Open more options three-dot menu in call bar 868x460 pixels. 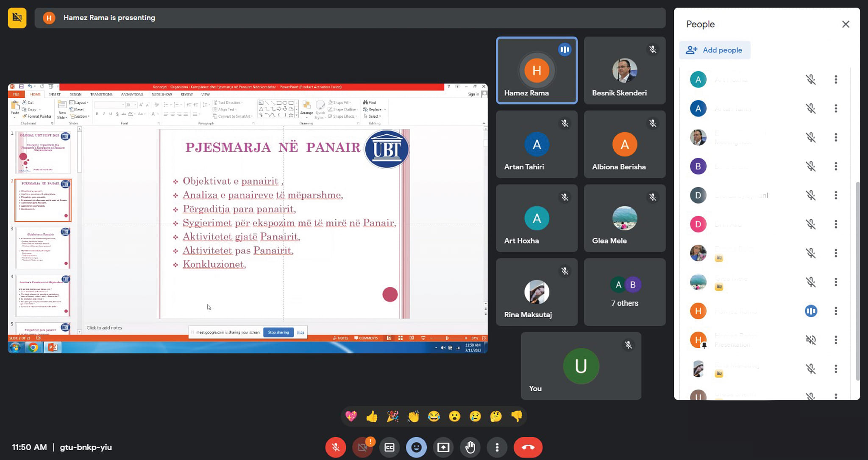(497, 447)
